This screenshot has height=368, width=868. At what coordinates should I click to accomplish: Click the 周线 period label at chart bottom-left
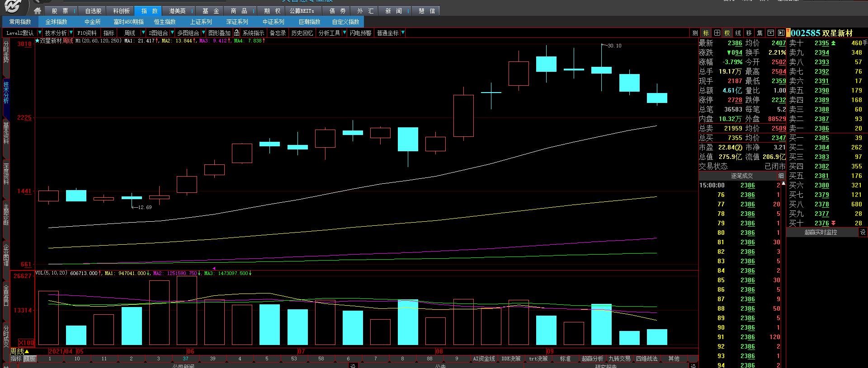coord(19,351)
